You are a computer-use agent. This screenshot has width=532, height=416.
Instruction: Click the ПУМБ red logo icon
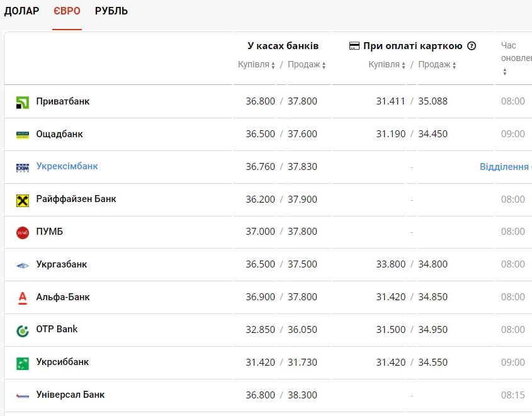pos(23,233)
